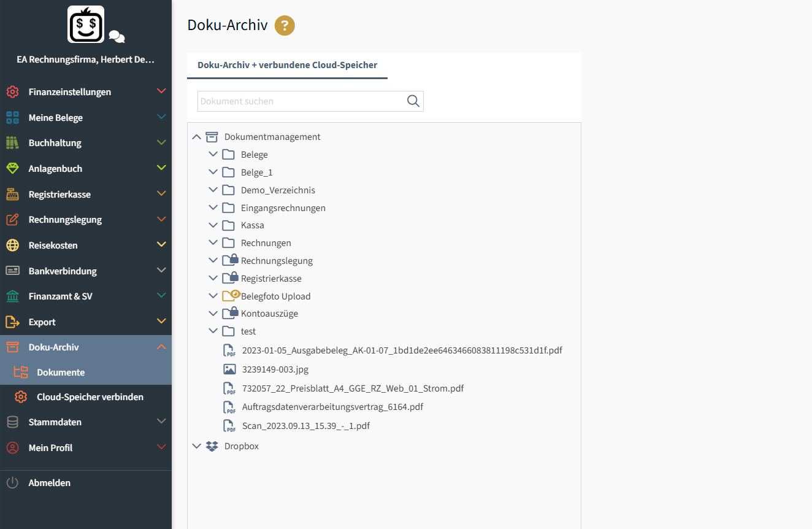Viewport: 812px width, 529px height.
Task: Click the Reisekosten globe icon
Action: 12,245
